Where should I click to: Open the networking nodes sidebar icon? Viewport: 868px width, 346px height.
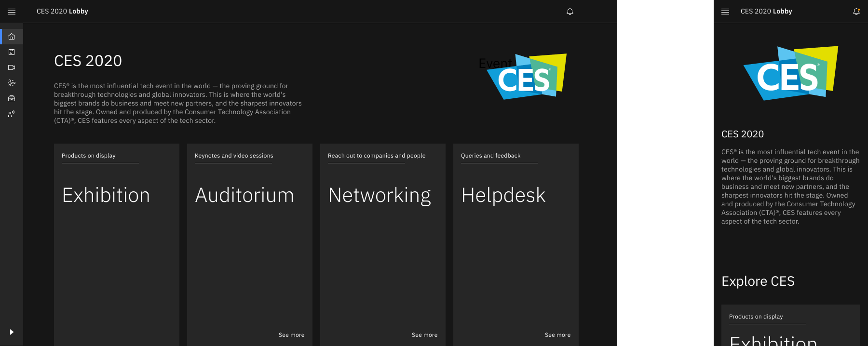(x=12, y=83)
